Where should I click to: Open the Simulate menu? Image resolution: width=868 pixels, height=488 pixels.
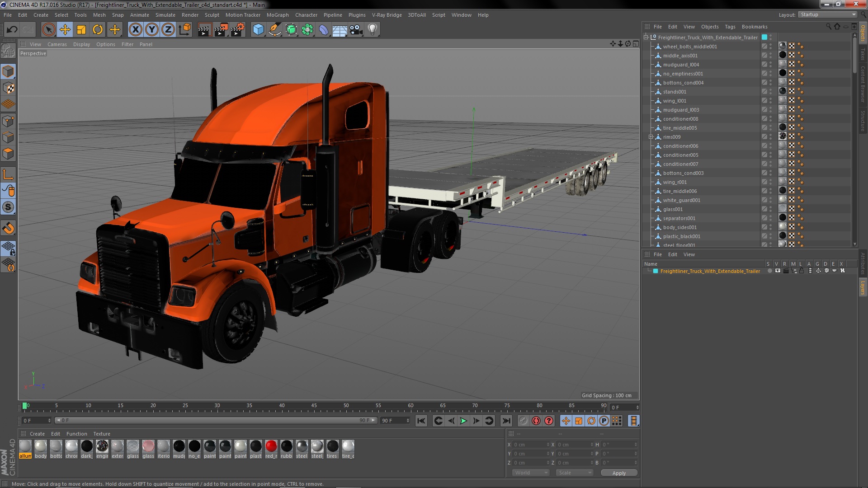click(x=165, y=15)
